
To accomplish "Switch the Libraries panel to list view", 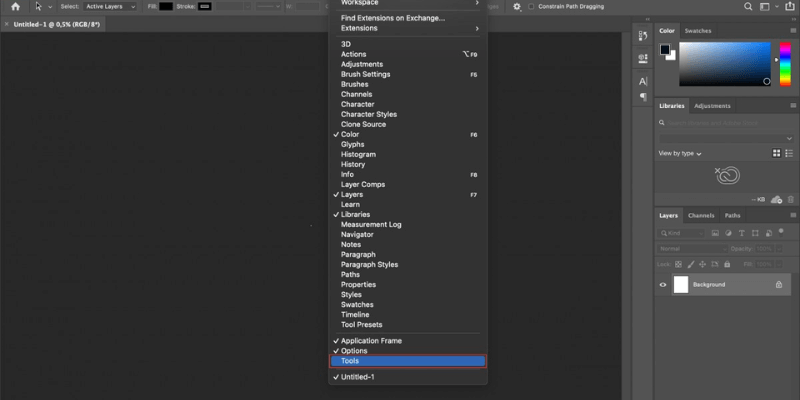I will tap(789, 153).
